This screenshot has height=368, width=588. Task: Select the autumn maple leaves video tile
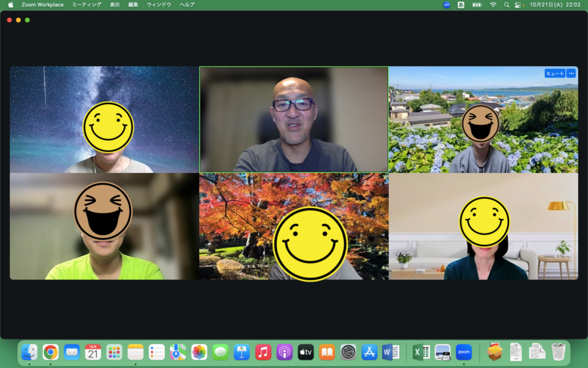293,227
